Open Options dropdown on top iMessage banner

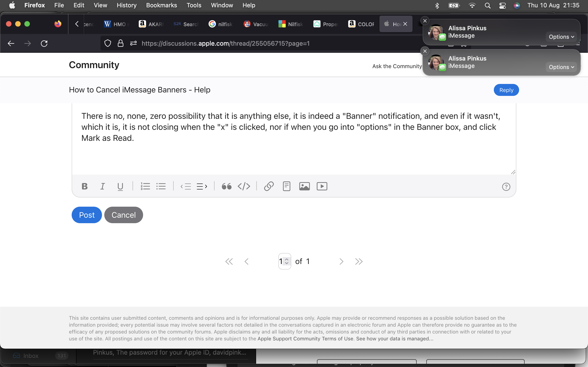[561, 37]
